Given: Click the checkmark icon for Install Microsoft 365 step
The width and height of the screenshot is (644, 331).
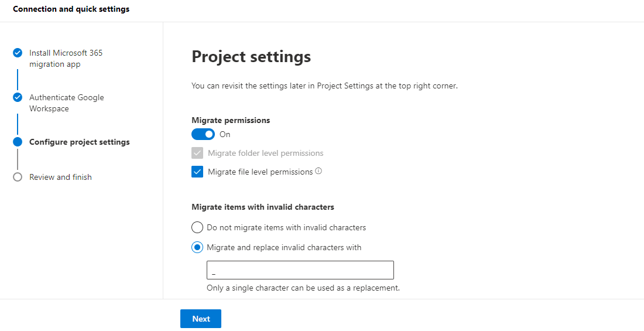Looking at the screenshot, I should pyautogui.click(x=18, y=53).
